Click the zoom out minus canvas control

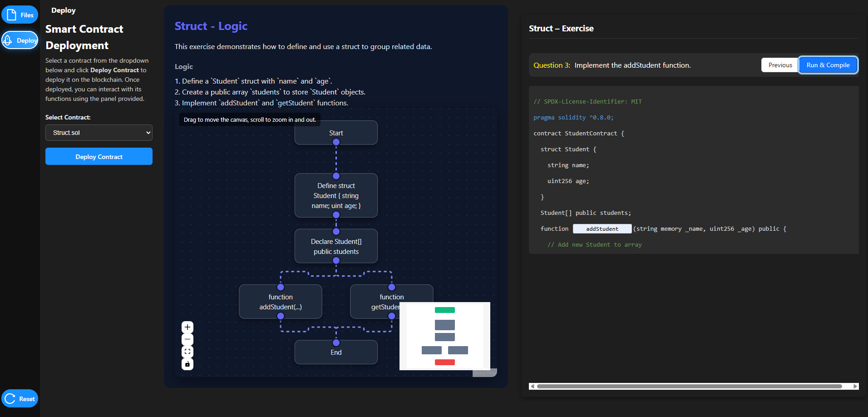(x=187, y=339)
